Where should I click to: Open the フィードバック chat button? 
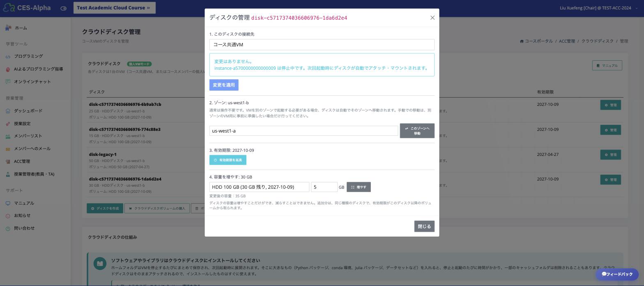tap(617, 274)
